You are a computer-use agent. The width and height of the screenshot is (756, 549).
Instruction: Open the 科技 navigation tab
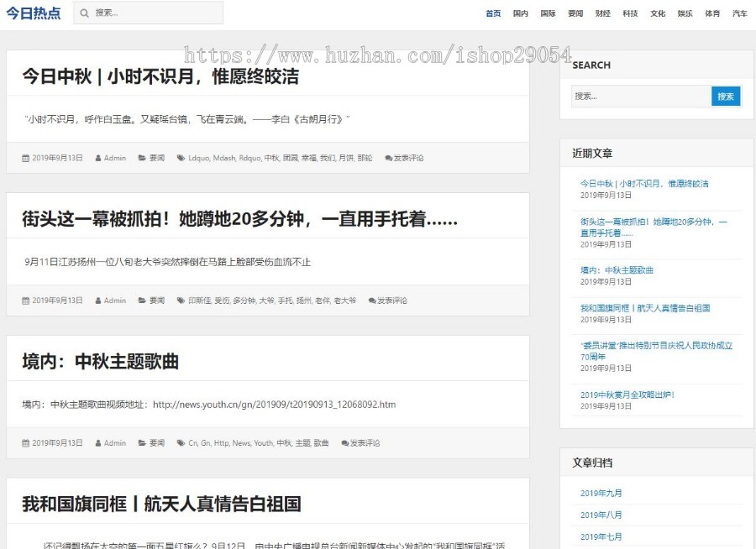click(x=630, y=13)
